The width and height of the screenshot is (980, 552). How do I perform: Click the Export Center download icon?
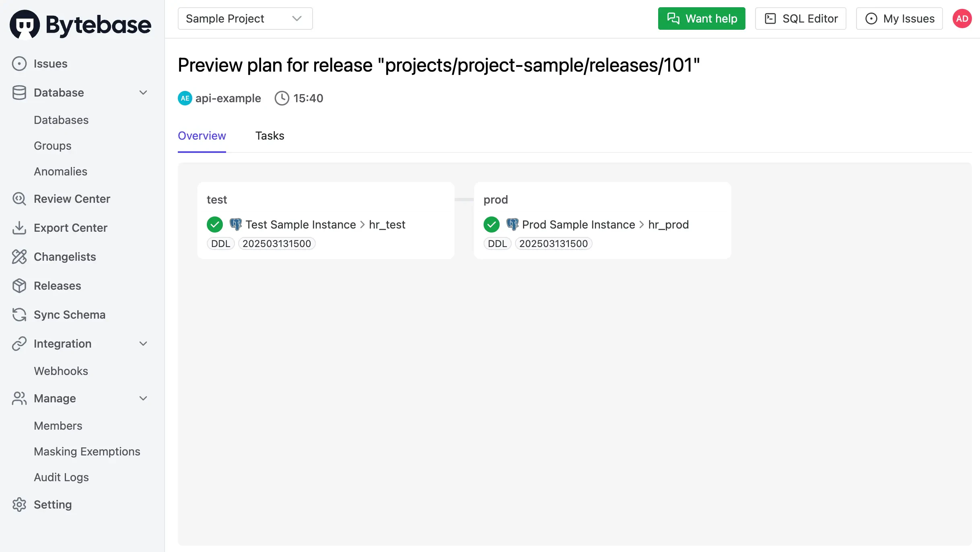click(x=19, y=228)
